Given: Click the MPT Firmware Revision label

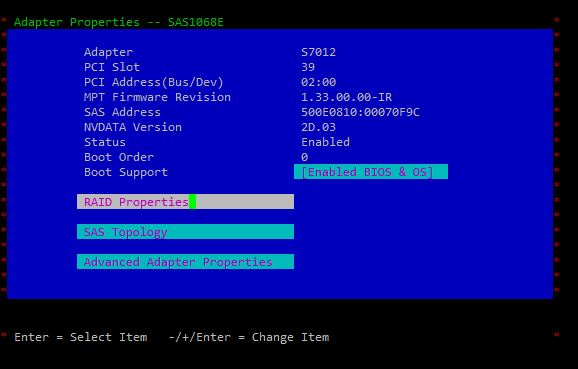Looking at the screenshot, I should point(157,97).
